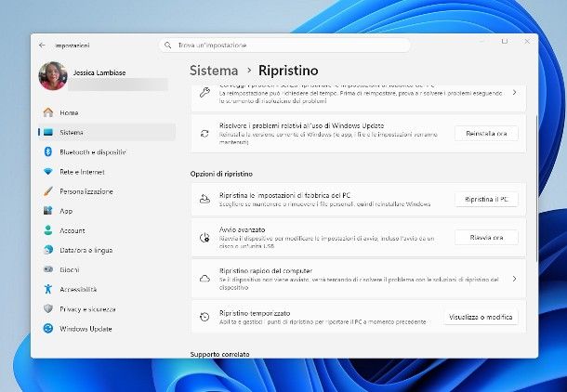Open Personalizzazione settings section
567x392 pixels.
tap(107, 191)
